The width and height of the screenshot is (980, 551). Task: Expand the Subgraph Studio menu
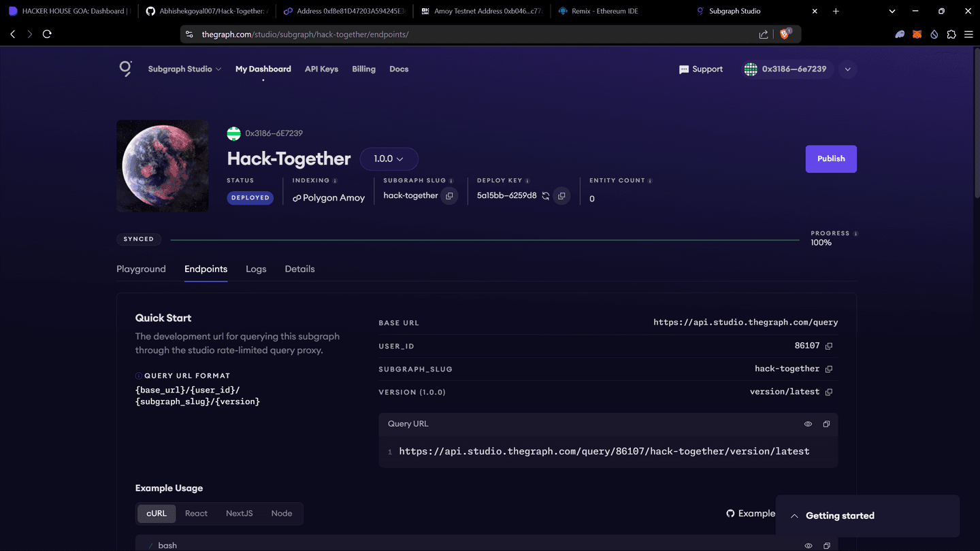184,69
